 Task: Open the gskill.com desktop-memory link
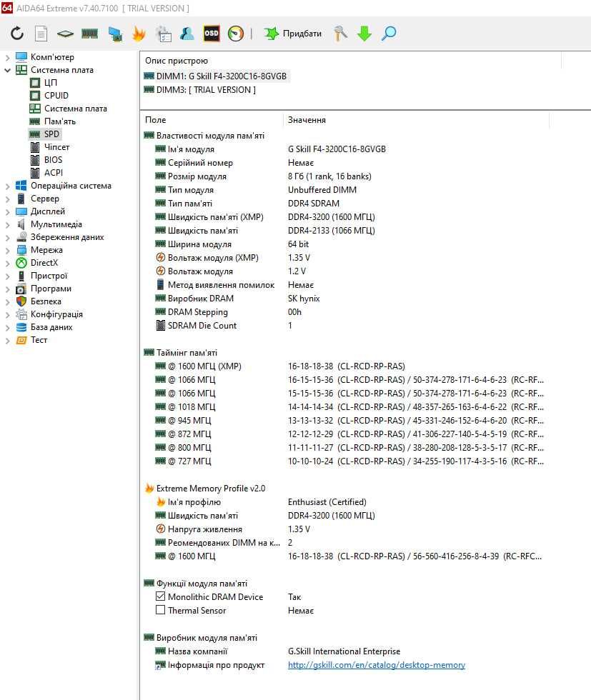[x=377, y=665]
